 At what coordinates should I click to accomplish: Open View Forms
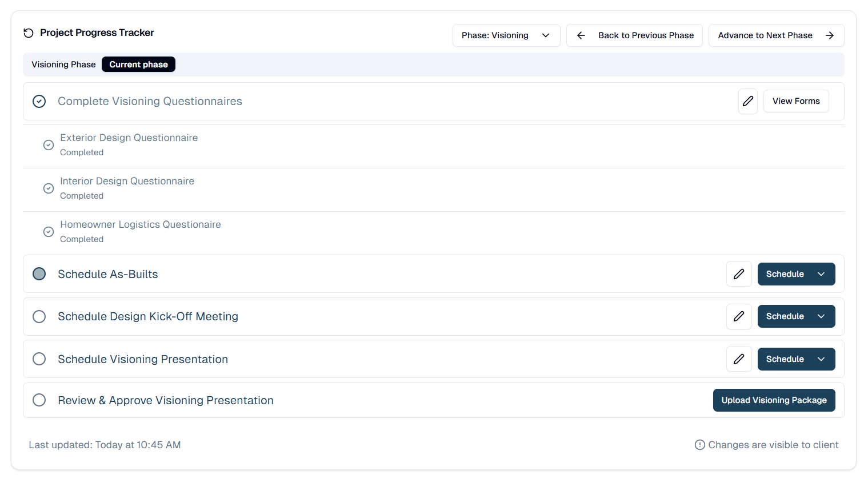(x=796, y=101)
